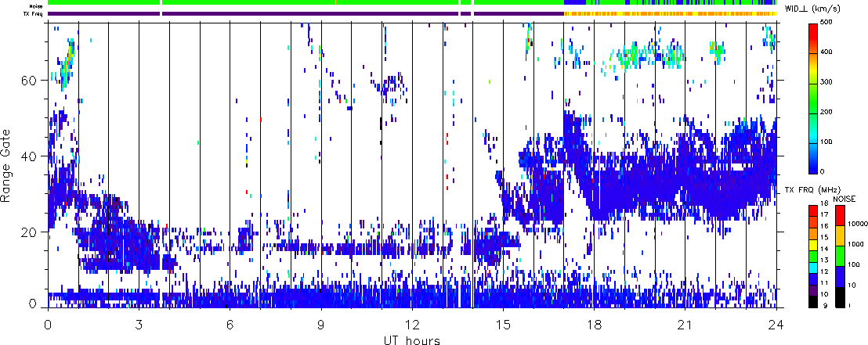
Task: Click the UT hours axis label
Action: pyautogui.click(x=411, y=340)
